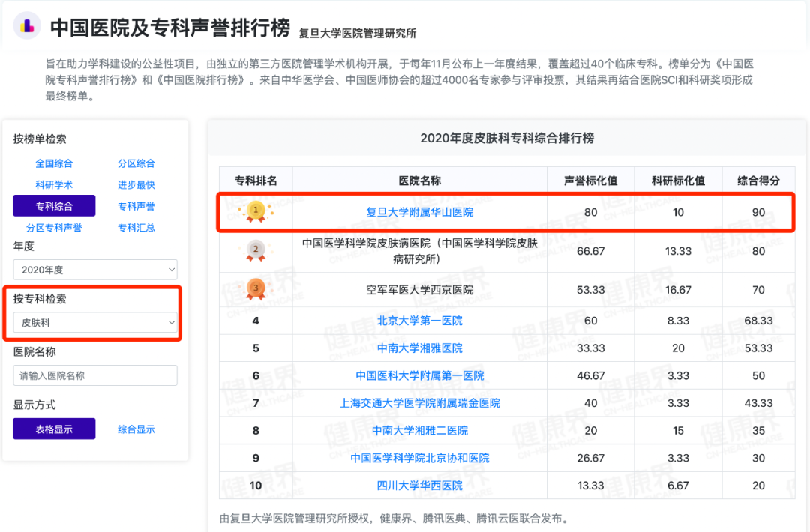Click score 68.33 in 北京大学第一医院 row
Viewport: 810px width, 532px height.
click(758, 321)
